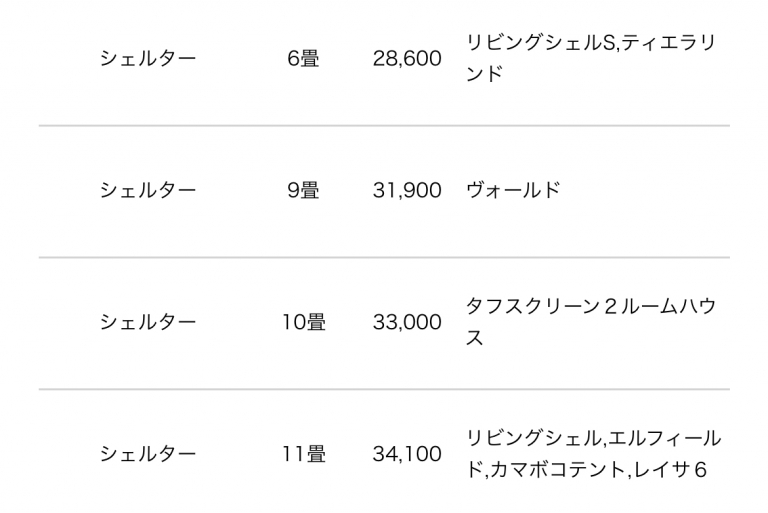768x513 pixels.
Task: Click シェルター in the 10畳 row
Action: pyautogui.click(x=148, y=323)
